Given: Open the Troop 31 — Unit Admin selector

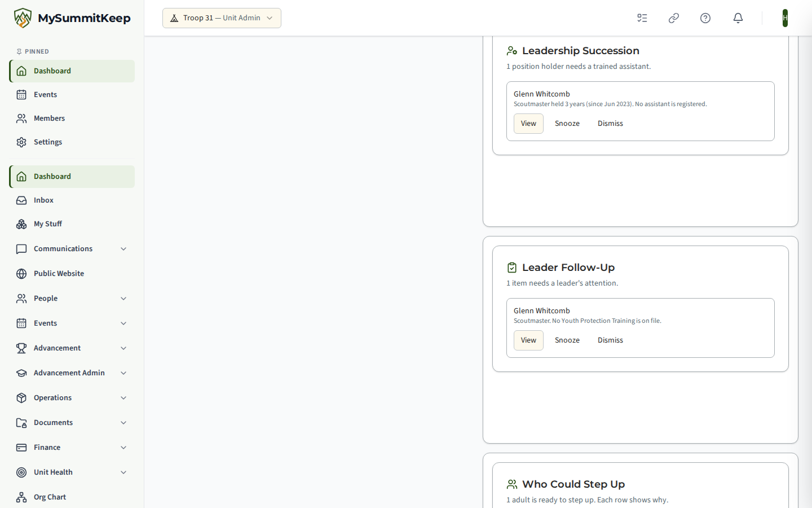Looking at the screenshot, I should pos(222,18).
